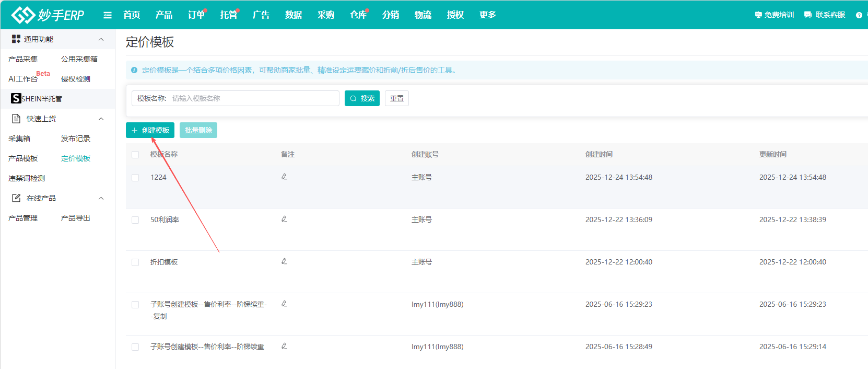868x369 pixels.
Task: Click the 妙手ERP logo icon
Action: click(24, 15)
